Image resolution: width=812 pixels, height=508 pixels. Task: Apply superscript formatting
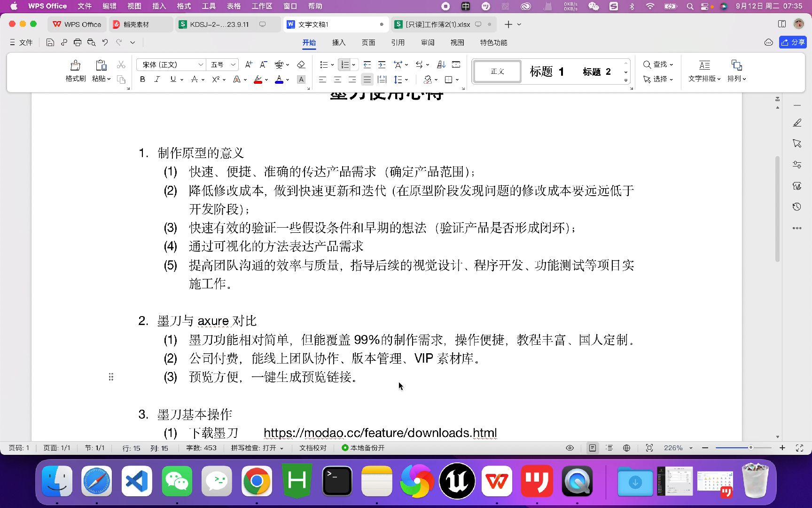pos(216,79)
